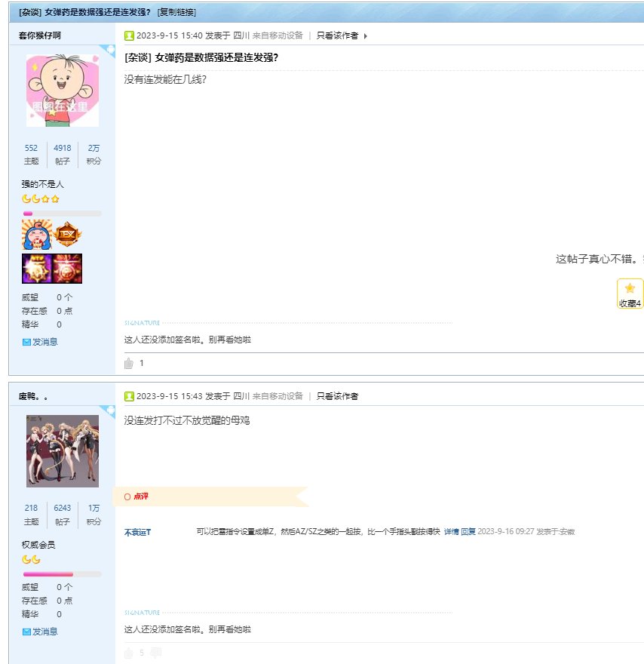Expand the arrow next to first 只看该作者
The height and width of the screenshot is (664, 644).
[366, 36]
